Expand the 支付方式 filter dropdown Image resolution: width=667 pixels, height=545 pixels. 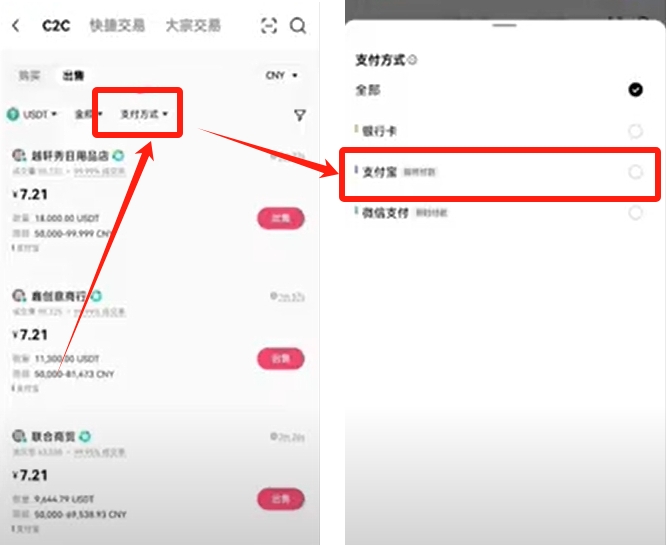click(144, 114)
